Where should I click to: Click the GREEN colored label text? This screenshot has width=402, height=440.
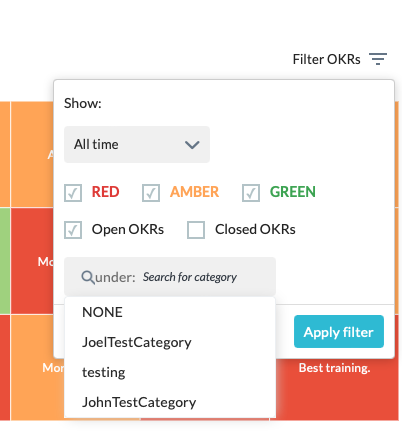pyautogui.click(x=293, y=192)
